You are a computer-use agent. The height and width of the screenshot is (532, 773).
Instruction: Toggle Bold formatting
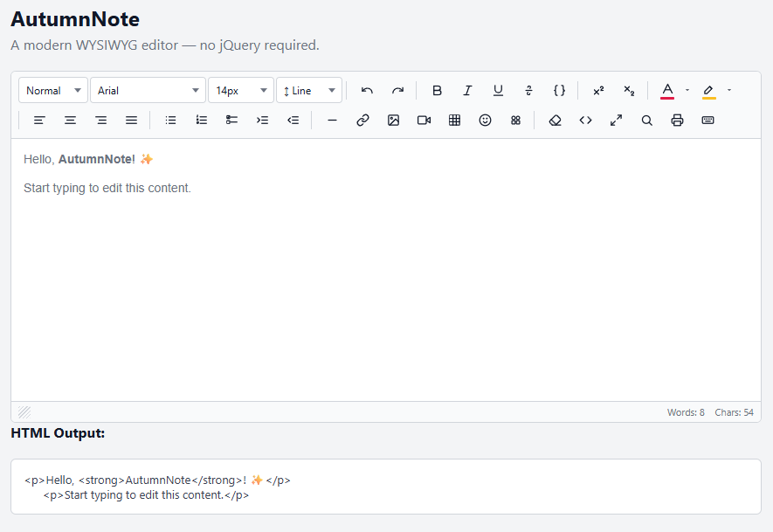[437, 91]
